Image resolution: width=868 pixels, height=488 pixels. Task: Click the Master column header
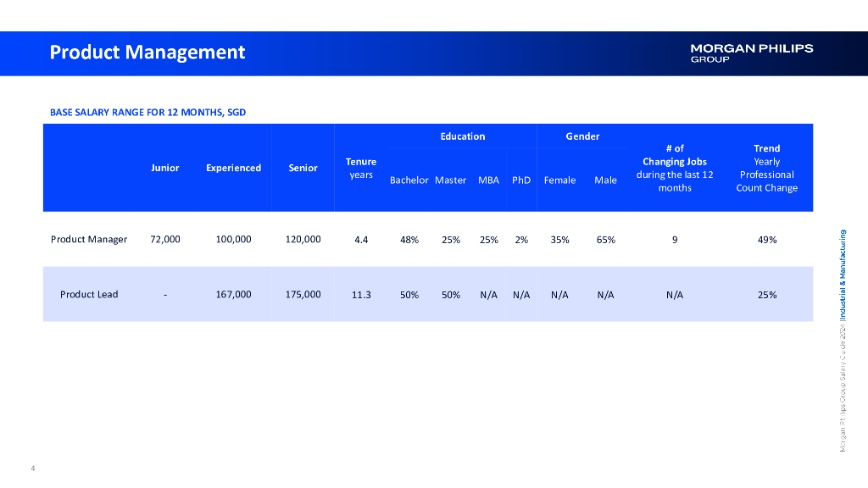(451, 180)
